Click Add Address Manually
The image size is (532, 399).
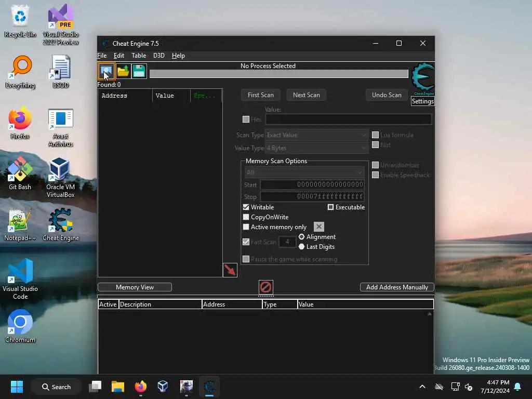click(397, 287)
